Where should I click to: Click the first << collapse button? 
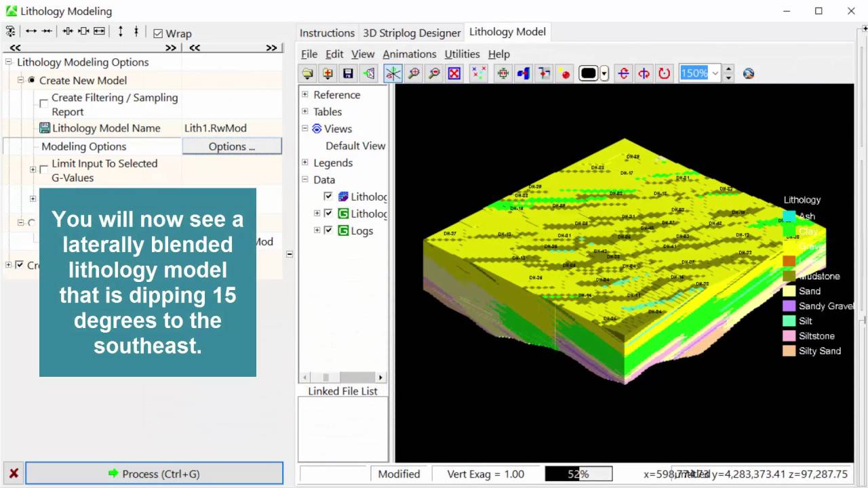pyautogui.click(x=15, y=47)
